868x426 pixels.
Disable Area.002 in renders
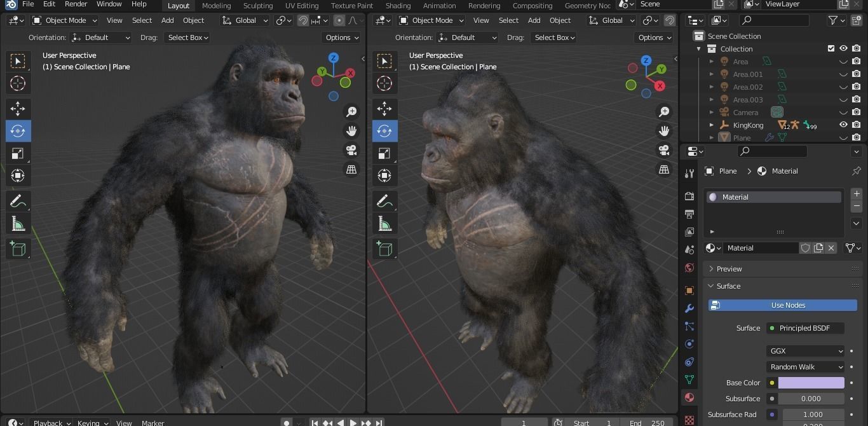pyautogui.click(x=857, y=87)
